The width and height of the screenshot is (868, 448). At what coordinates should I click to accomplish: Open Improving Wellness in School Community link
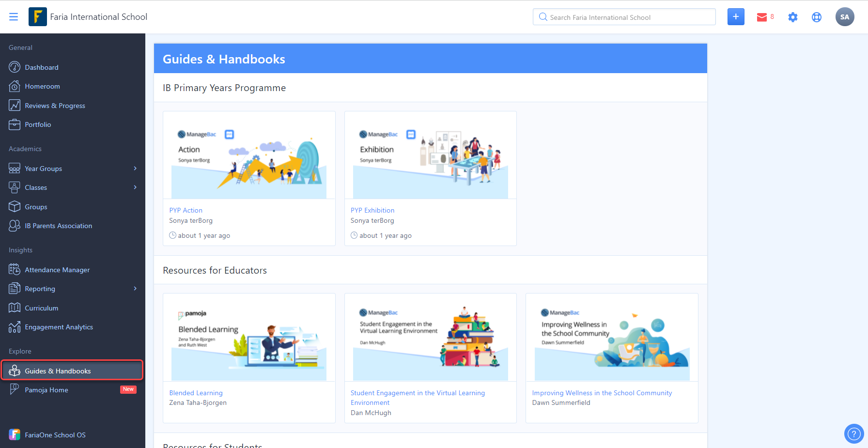pyautogui.click(x=602, y=393)
